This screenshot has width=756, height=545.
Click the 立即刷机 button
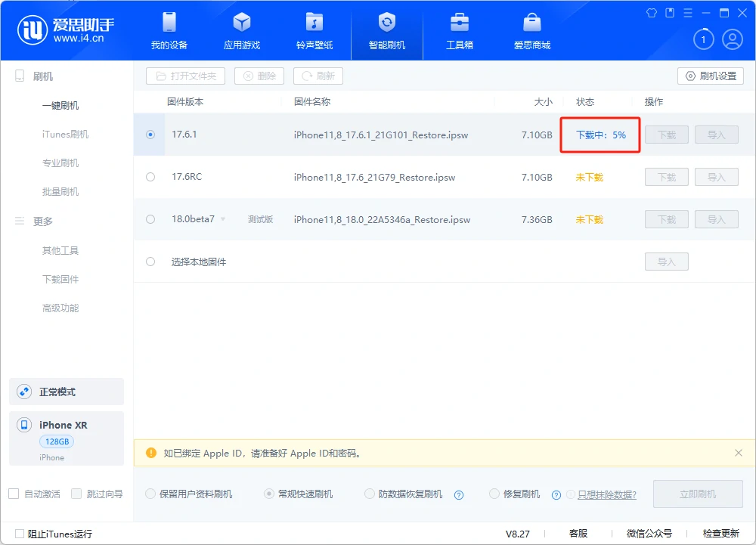[x=698, y=494]
